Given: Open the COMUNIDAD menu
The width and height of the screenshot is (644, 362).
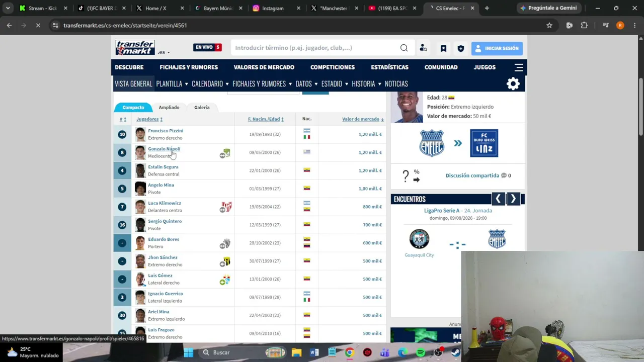Looking at the screenshot, I should point(441,67).
